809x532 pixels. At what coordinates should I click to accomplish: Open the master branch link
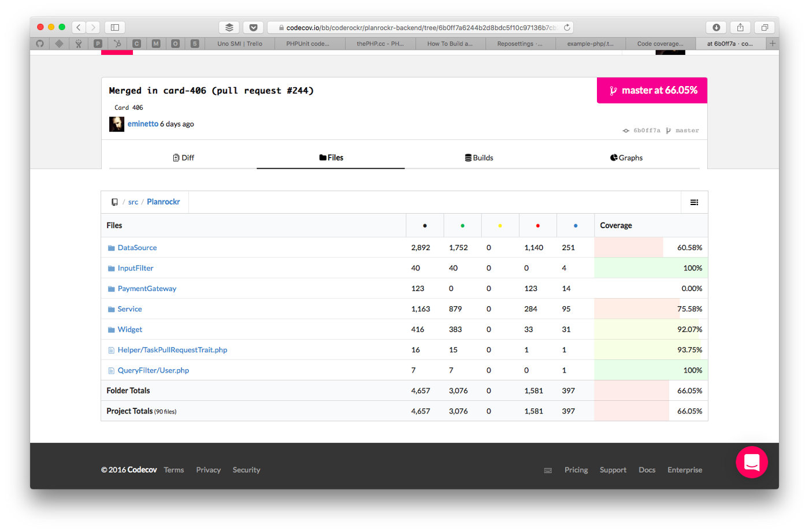[x=687, y=131]
